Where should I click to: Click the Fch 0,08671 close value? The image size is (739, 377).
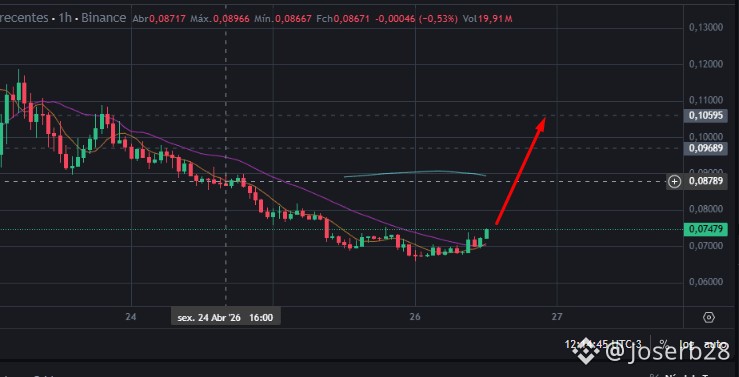(343, 19)
